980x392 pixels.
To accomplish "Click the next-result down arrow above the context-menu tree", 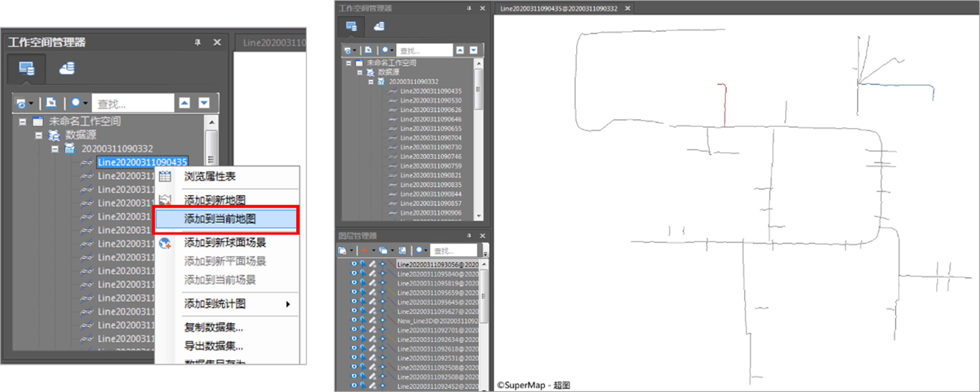I will point(204,103).
